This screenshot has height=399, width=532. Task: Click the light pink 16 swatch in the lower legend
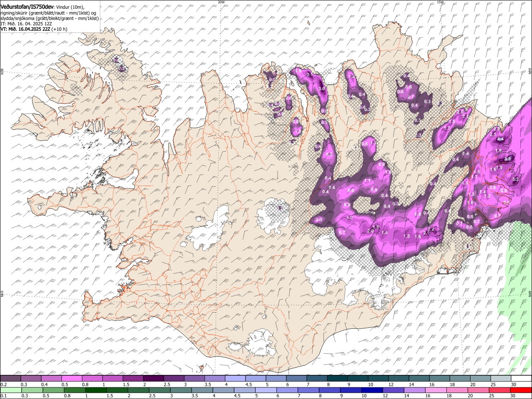[x=436, y=390]
